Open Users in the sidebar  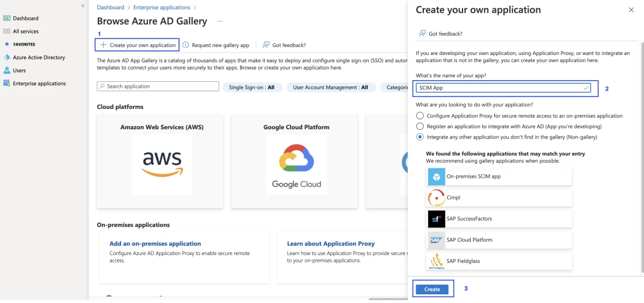click(19, 71)
